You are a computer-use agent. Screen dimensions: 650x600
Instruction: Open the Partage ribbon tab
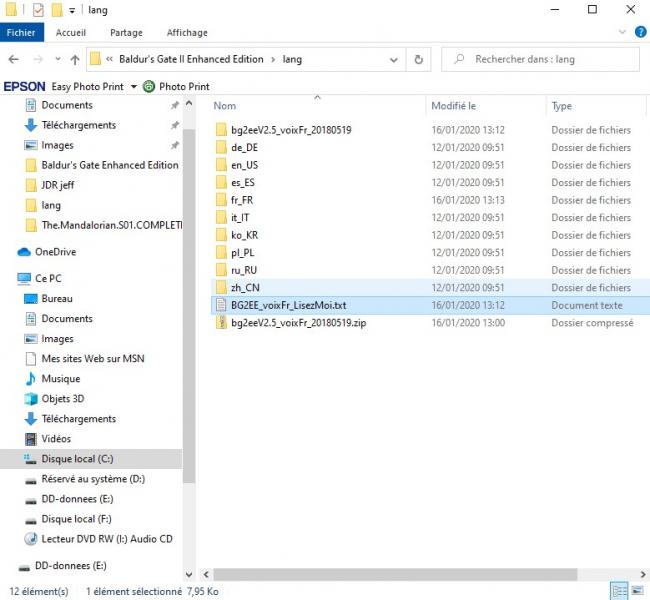[x=126, y=33]
